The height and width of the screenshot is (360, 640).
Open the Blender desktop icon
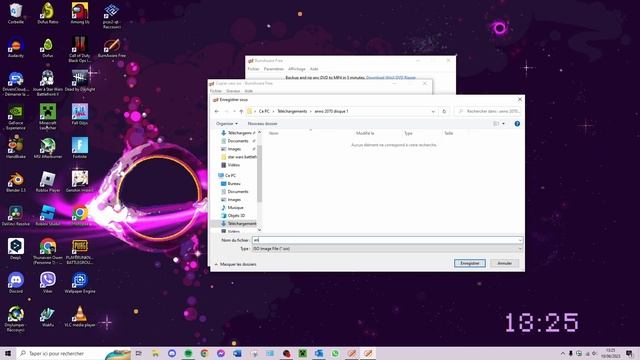pyautogui.click(x=16, y=182)
